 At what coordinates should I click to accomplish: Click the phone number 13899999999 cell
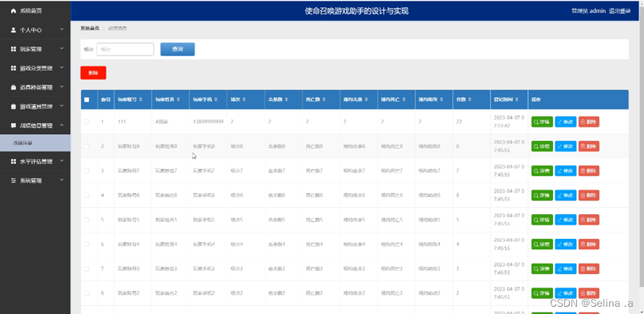(208, 122)
